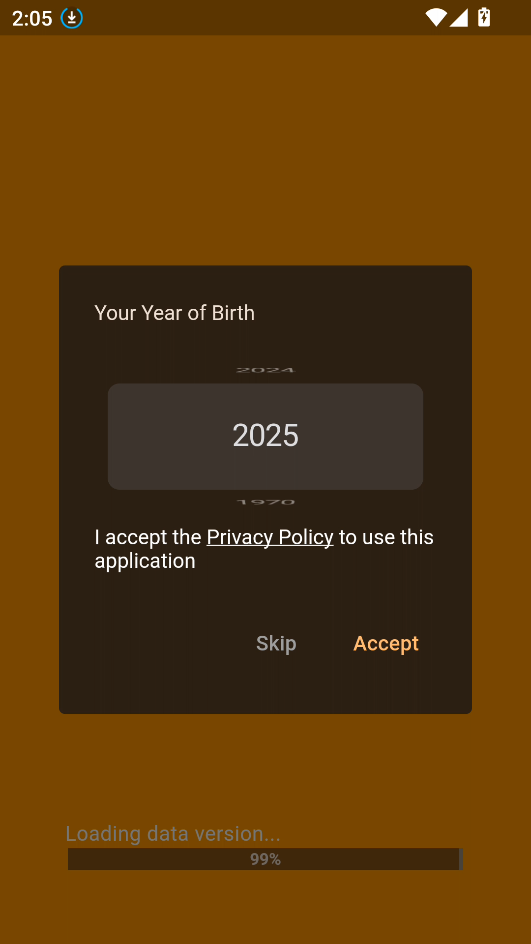Tap the word application in dialog text
The height and width of the screenshot is (944, 531).
(x=145, y=561)
